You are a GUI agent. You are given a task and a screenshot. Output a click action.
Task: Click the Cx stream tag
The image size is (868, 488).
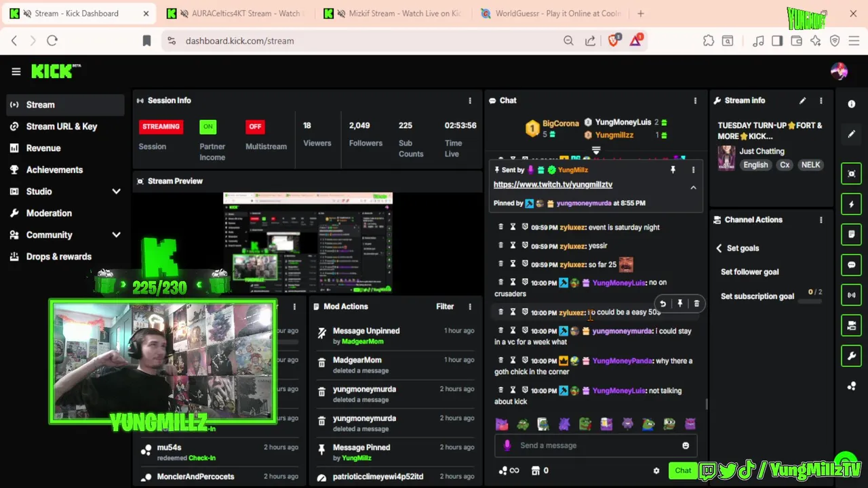(x=785, y=165)
